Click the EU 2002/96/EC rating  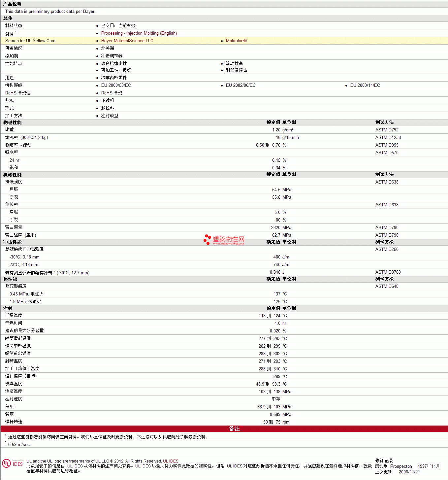coord(241,86)
